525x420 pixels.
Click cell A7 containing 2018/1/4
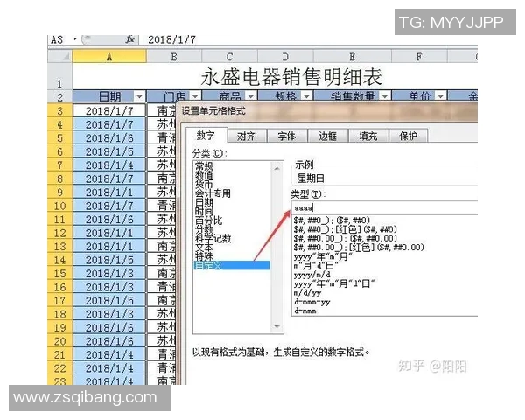pyautogui.click(x=109, y=165)
